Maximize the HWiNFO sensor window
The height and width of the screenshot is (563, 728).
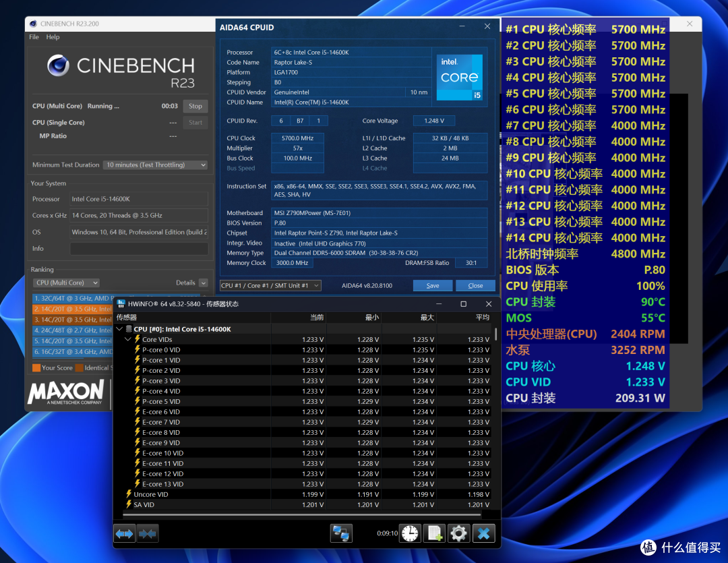coord(463,304)
